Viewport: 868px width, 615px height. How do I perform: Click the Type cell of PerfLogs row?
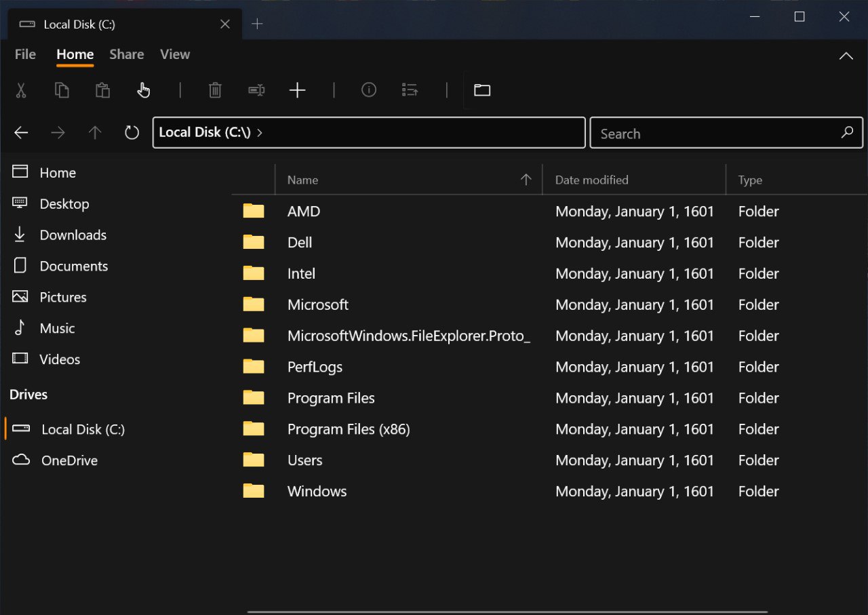(x=759, y=368)
